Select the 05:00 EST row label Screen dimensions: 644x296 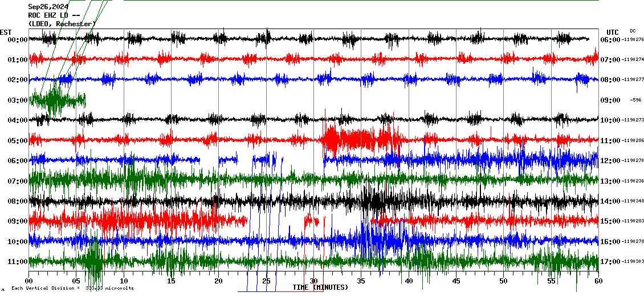tap(17, 141)
